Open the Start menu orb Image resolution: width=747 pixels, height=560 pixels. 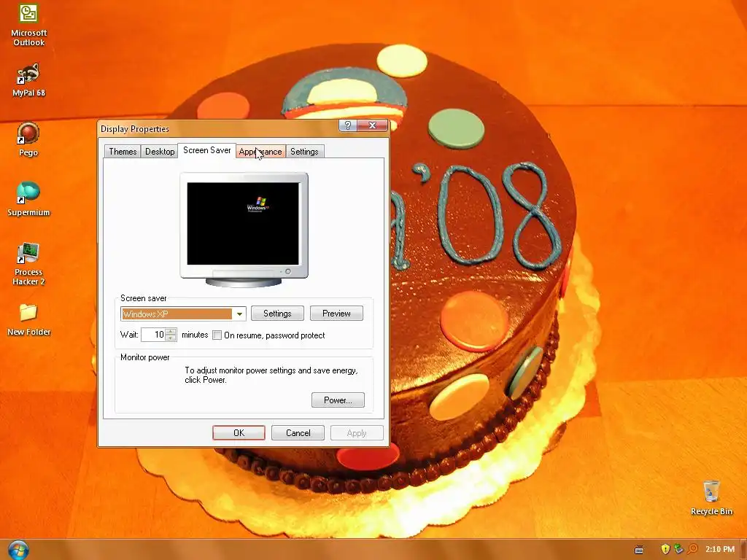point(18,550)
